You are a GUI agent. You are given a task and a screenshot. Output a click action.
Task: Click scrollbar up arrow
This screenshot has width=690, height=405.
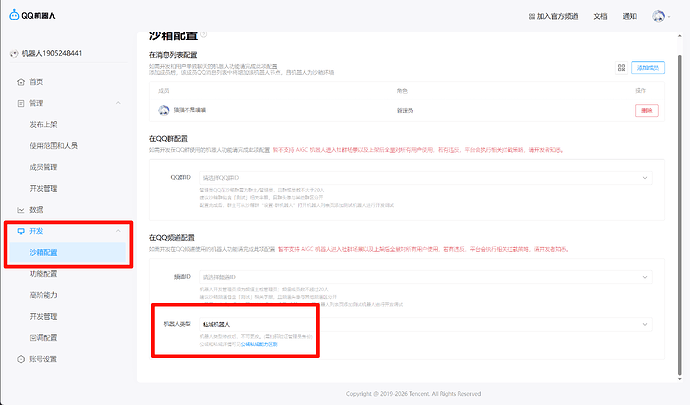point(679,34)
